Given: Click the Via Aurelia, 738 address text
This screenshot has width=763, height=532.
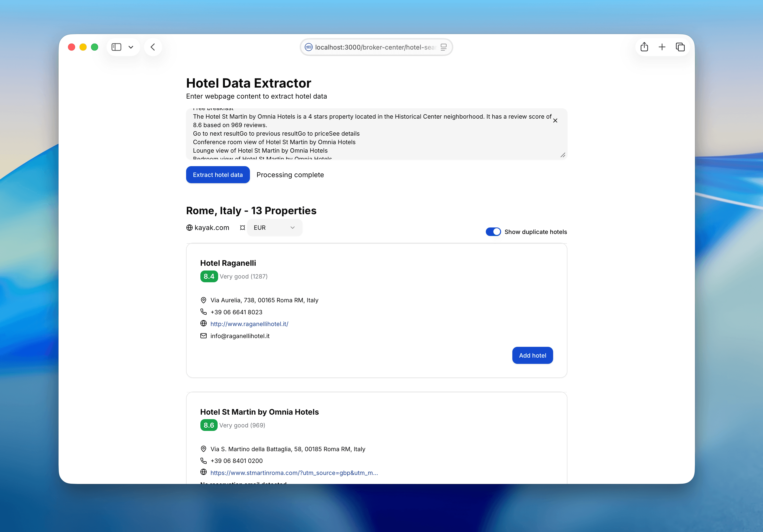Looking at the screenshot, I should click(x=264, y=300).
